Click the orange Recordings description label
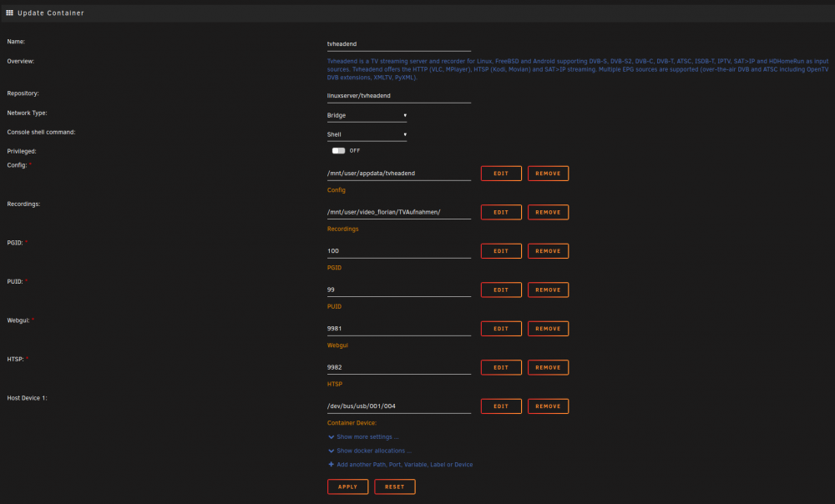835x504 pixels. 342,229
